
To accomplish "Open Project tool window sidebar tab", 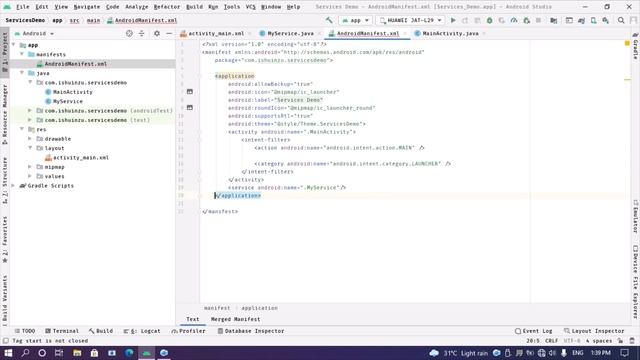I will 4,53.
